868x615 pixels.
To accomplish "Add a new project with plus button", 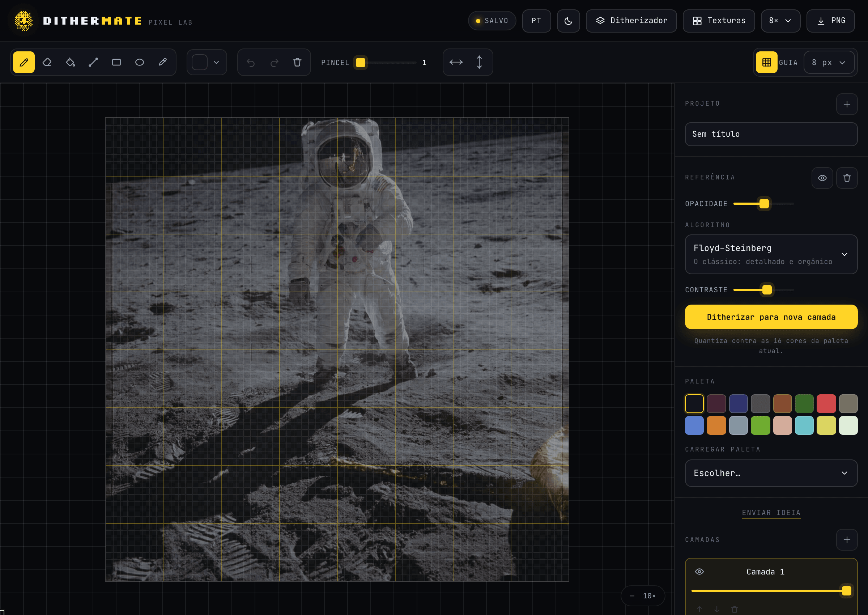I will point(847,104).
